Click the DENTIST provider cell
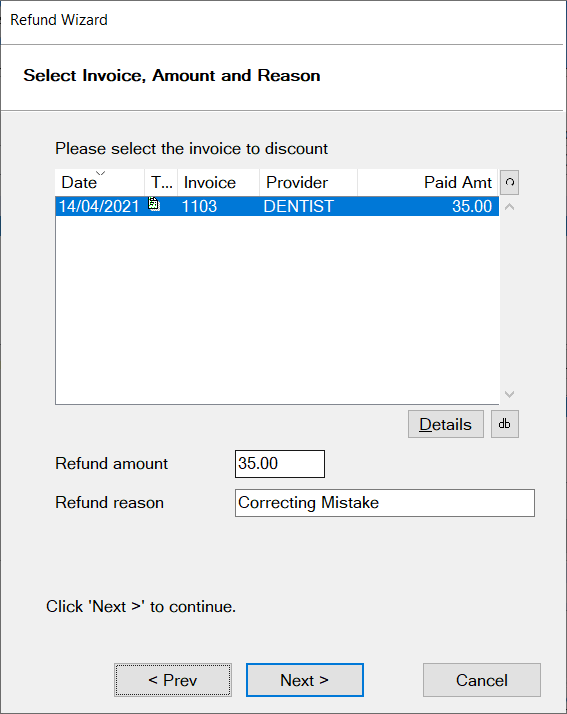 (298, 206)
